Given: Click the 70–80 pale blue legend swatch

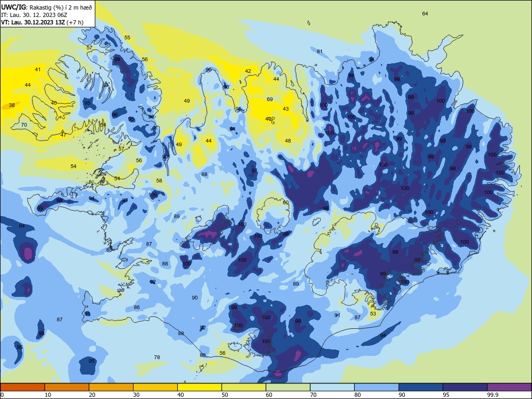Looking at the screenshot, I should [x=332, y=387].
